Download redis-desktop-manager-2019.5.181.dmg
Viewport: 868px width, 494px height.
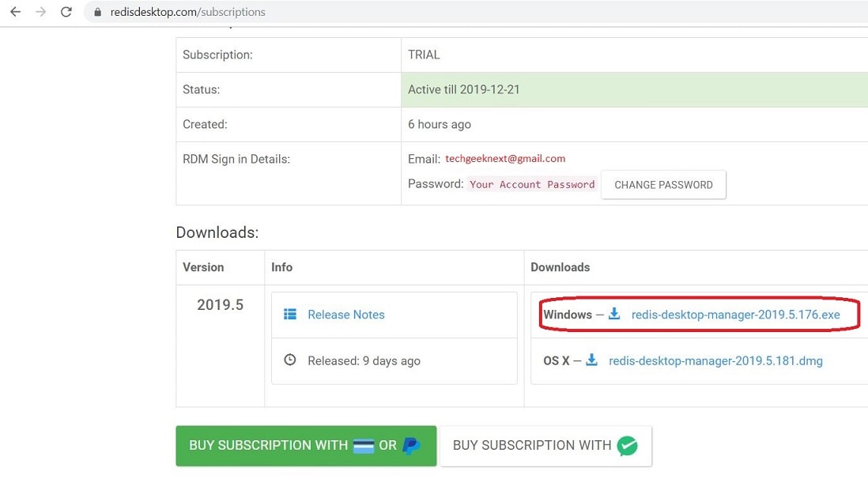pos(715,360)
